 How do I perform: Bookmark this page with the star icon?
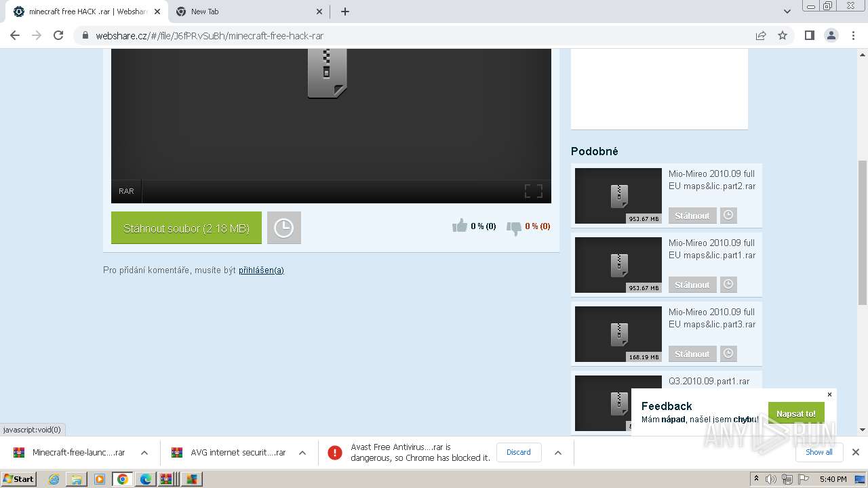click(x=783, y=35)
